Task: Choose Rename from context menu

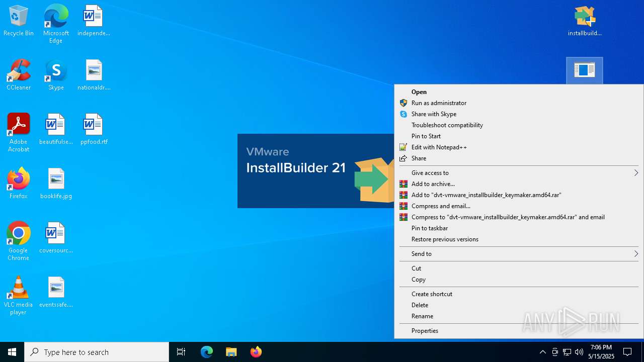Action: 519,316
